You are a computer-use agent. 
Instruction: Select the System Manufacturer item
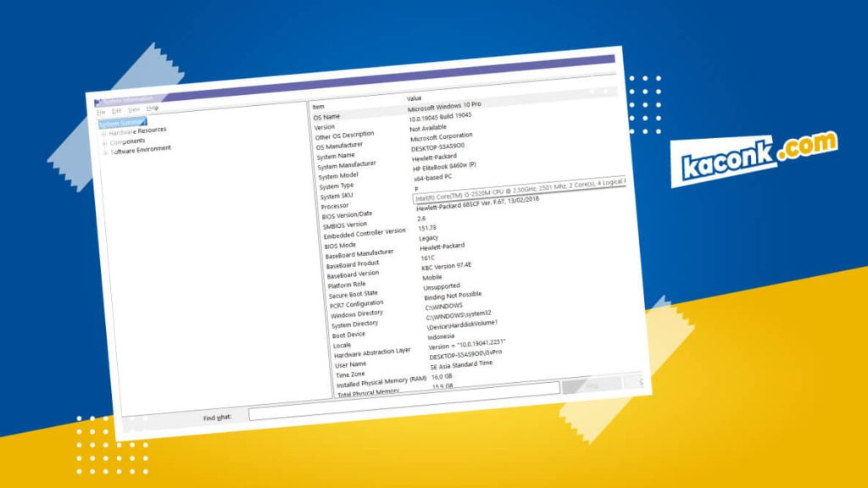coord(347,165)
